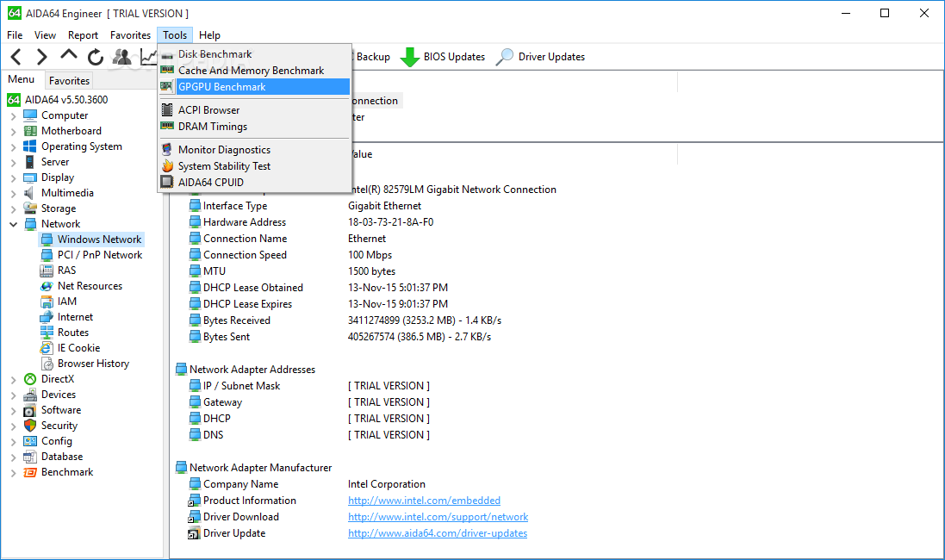Expand the Database tree node

pyautogui.click(x=13, y=457)
